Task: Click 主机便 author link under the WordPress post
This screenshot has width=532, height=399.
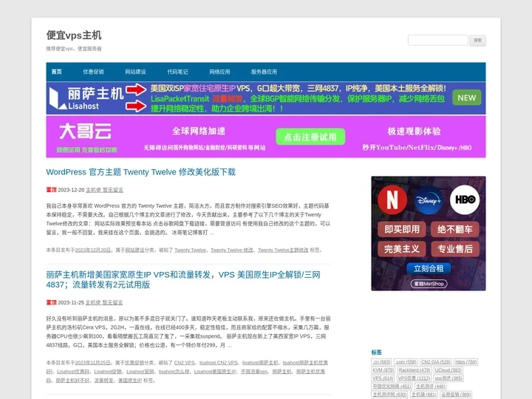Action: pyautogui.click(x=93, y=190)
